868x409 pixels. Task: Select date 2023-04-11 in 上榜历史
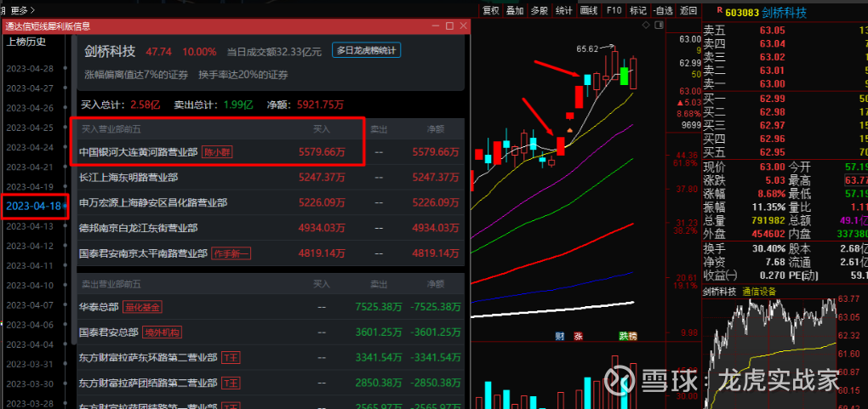[30, 265]
